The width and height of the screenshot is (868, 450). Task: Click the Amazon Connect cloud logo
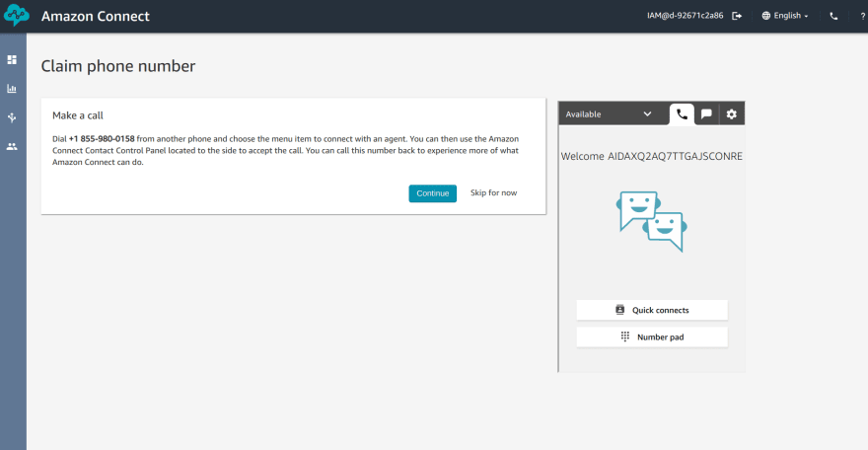(16, 16)
